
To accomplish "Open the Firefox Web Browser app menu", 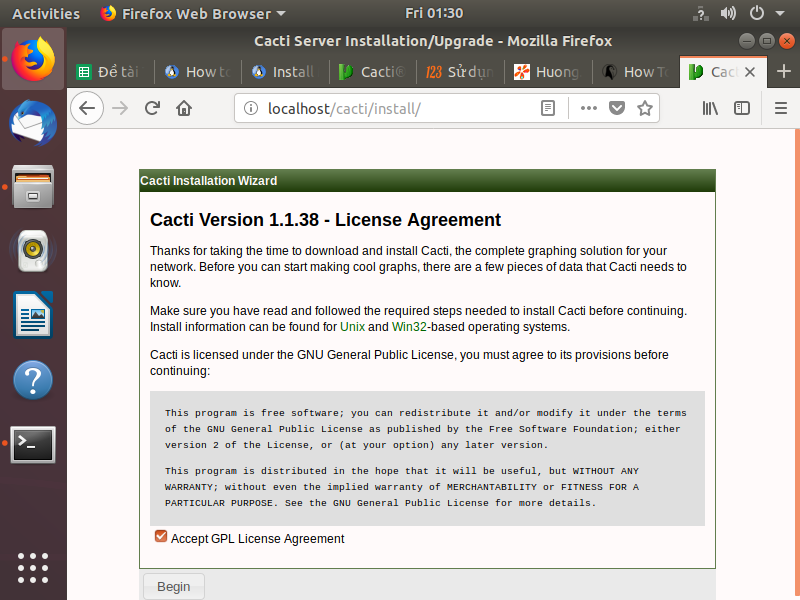I will pos(193,14).
